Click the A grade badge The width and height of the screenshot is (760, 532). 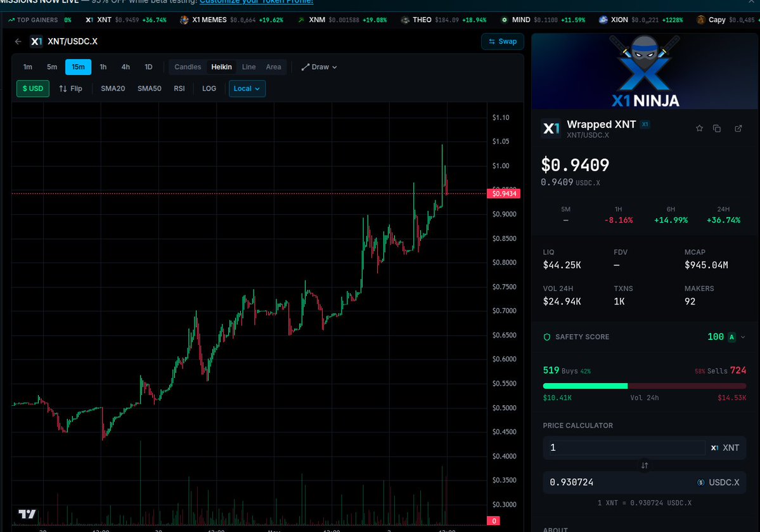tap(731, 337)
